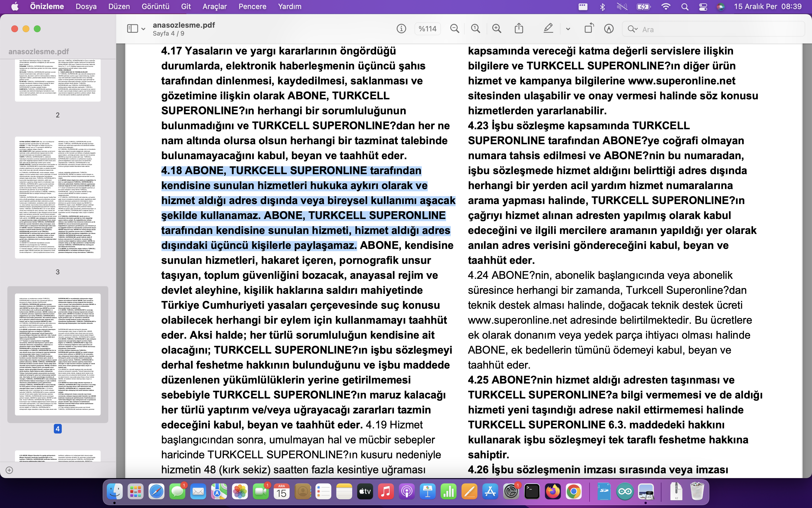Screen dimensions: 812x508
Task: Click the Siri icon
Action: 721,7
